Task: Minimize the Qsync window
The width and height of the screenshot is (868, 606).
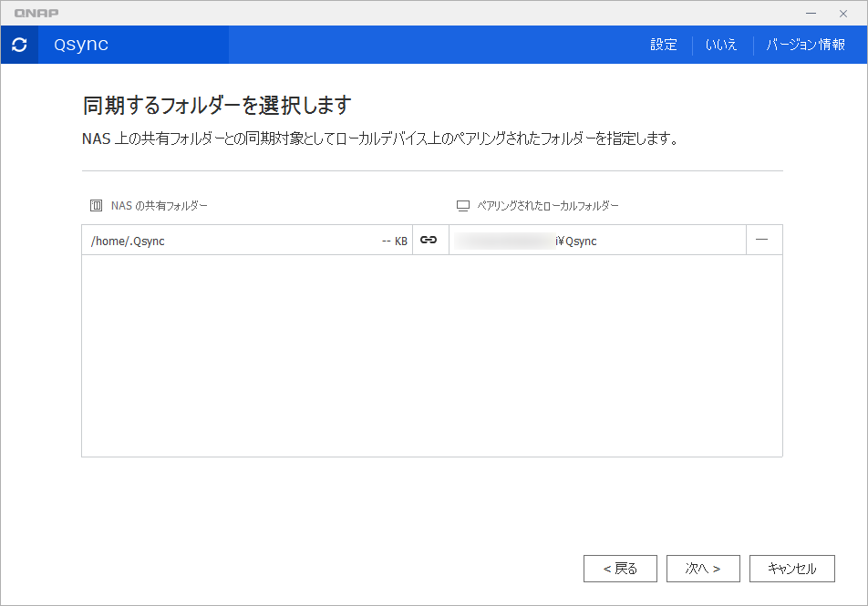Action: [811, 14]
